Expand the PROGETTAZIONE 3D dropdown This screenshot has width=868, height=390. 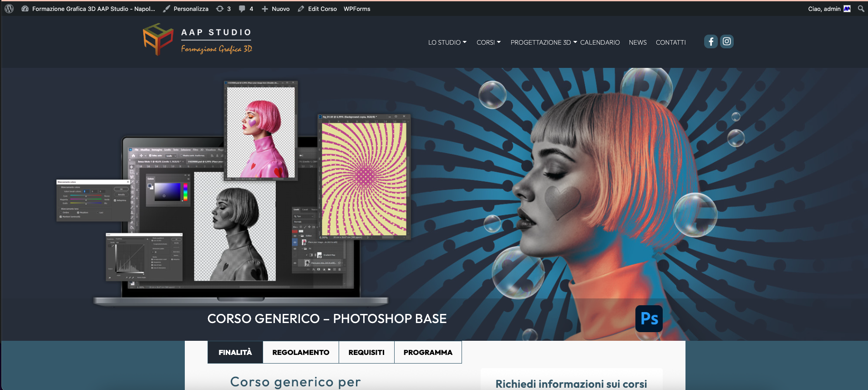tap(543, 42)
